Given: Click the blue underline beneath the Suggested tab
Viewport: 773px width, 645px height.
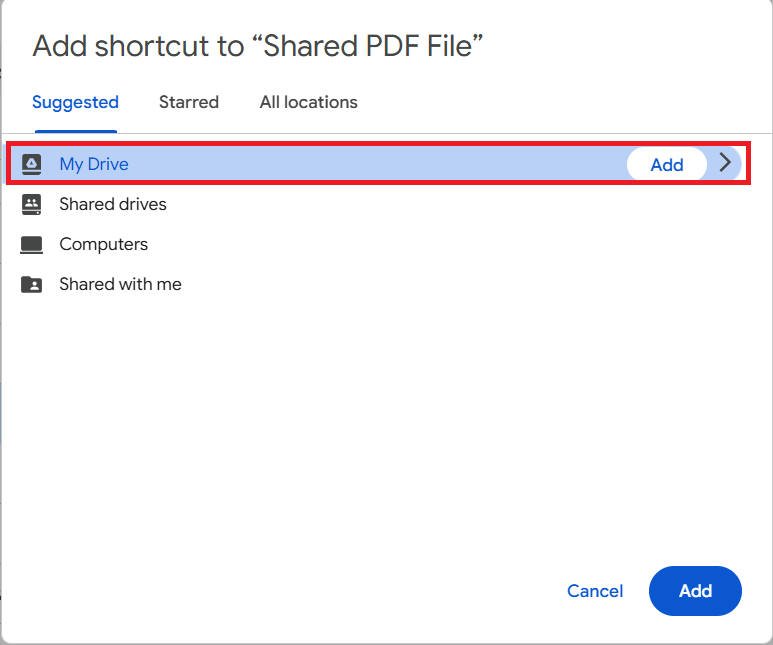Looking at the screenshot, I should point(75,130).
